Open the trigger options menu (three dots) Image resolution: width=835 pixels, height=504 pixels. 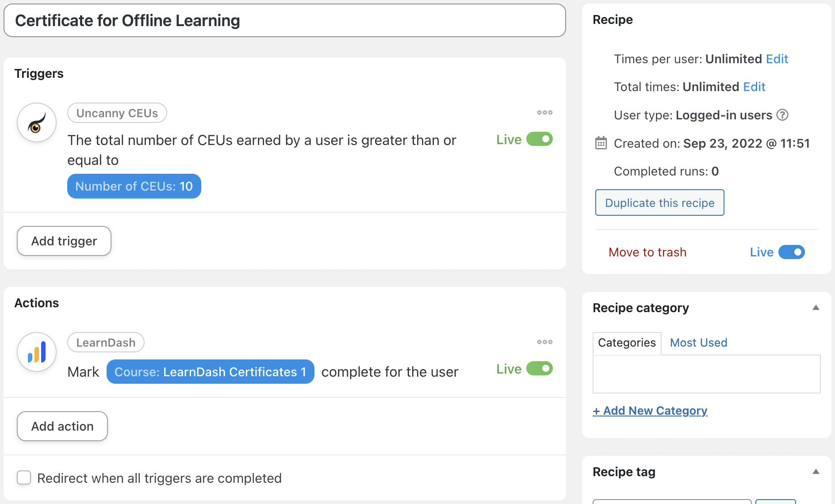[x=544, y=112]
